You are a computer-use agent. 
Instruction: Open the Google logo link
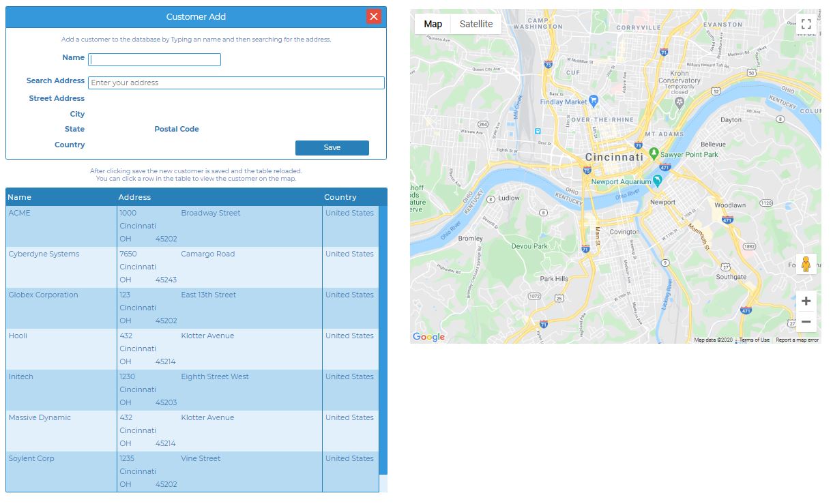(x=428, y=337)
